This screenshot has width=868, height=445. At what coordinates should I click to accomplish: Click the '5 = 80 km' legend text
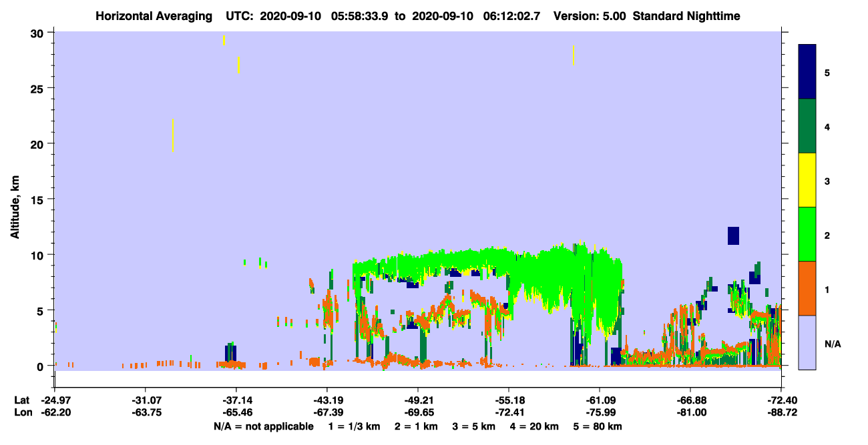598,426
